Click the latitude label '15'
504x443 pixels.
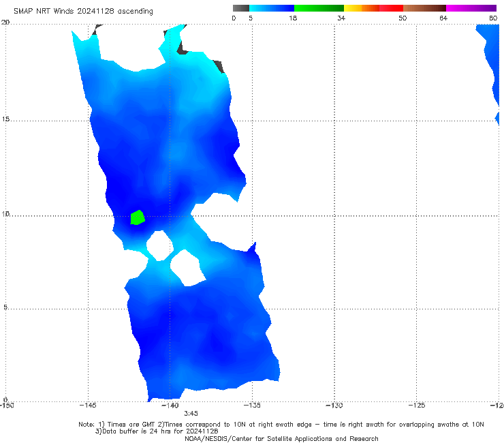[5, 119]
